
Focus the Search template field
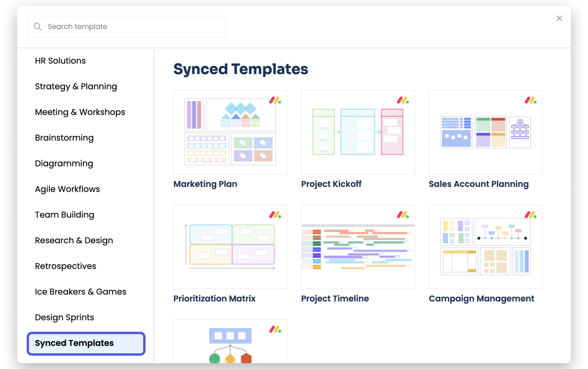[x=126, y=27]
